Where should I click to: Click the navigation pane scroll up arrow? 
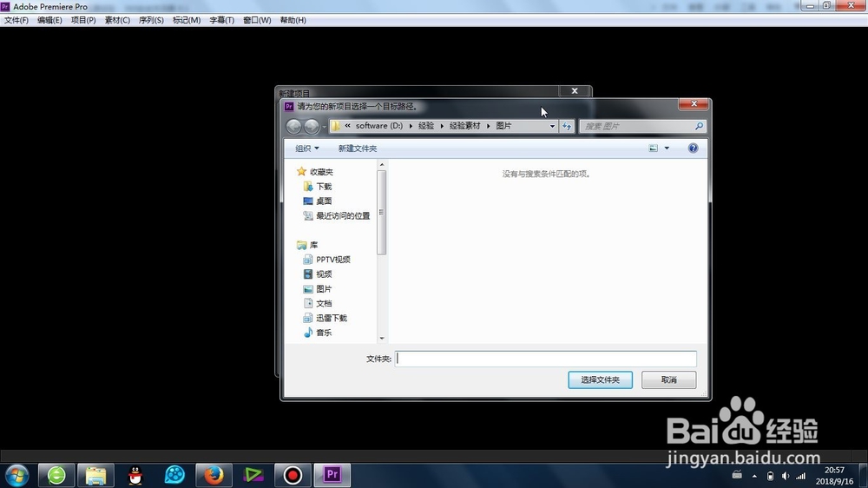click(x=381, y=165)
